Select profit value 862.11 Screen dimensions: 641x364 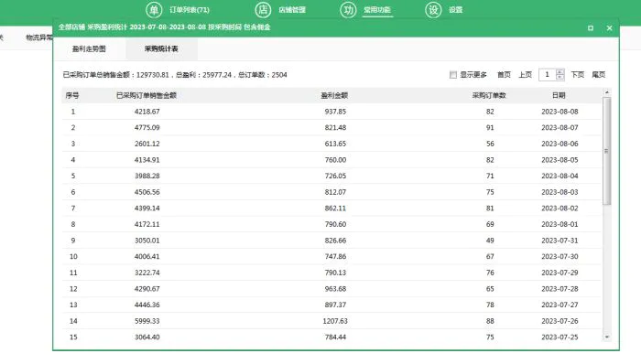point(335,209)
